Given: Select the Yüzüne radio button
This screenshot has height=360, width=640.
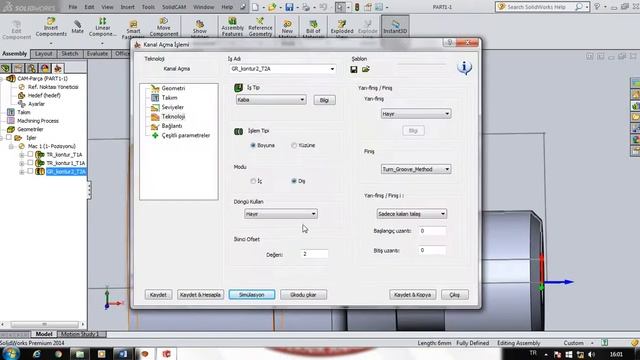Looking at the screenshot, I should pyautogui.click(x=294, y=145).
